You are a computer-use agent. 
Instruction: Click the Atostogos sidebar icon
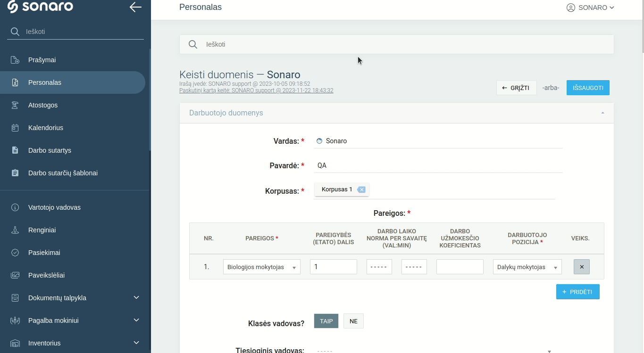pos(15,105)
